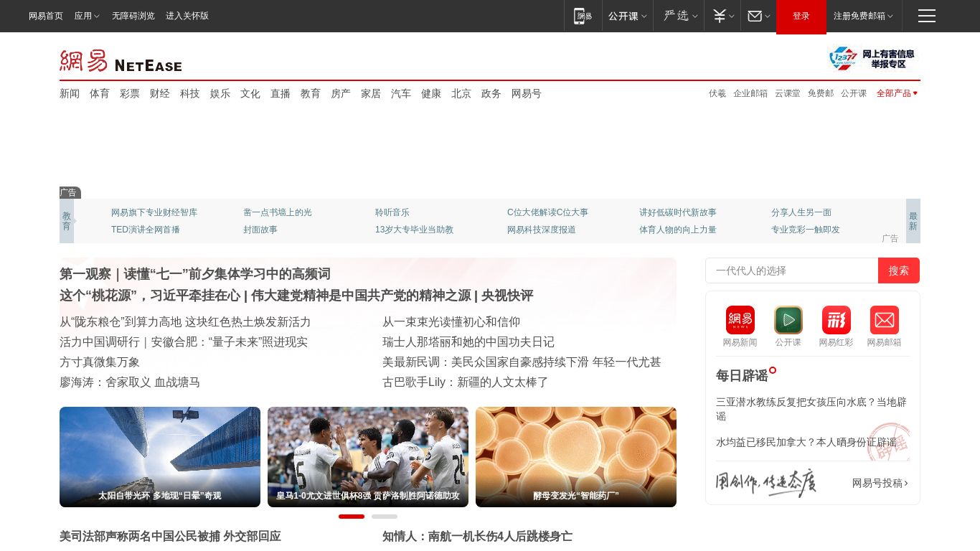Open 每日辟谣 section heading

point(742,376)
